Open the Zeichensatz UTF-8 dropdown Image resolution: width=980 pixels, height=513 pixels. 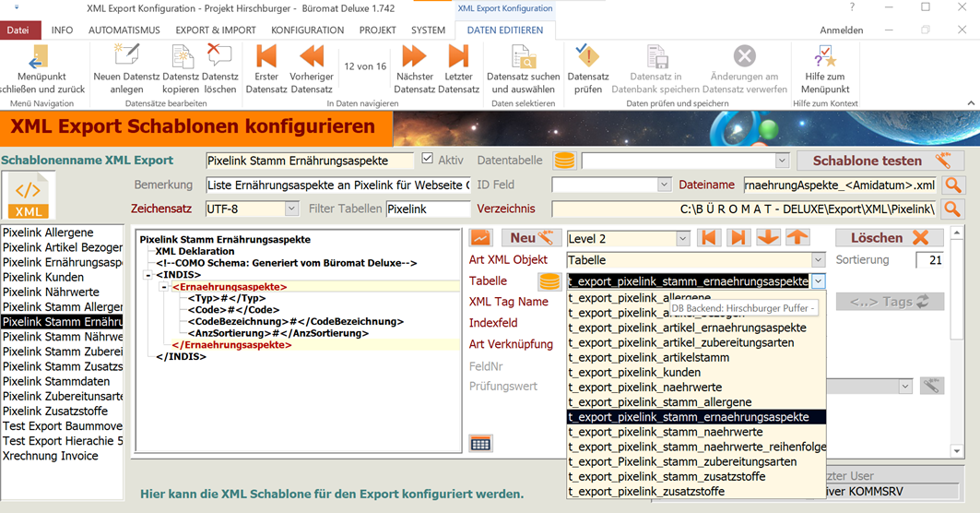point(291,209)
